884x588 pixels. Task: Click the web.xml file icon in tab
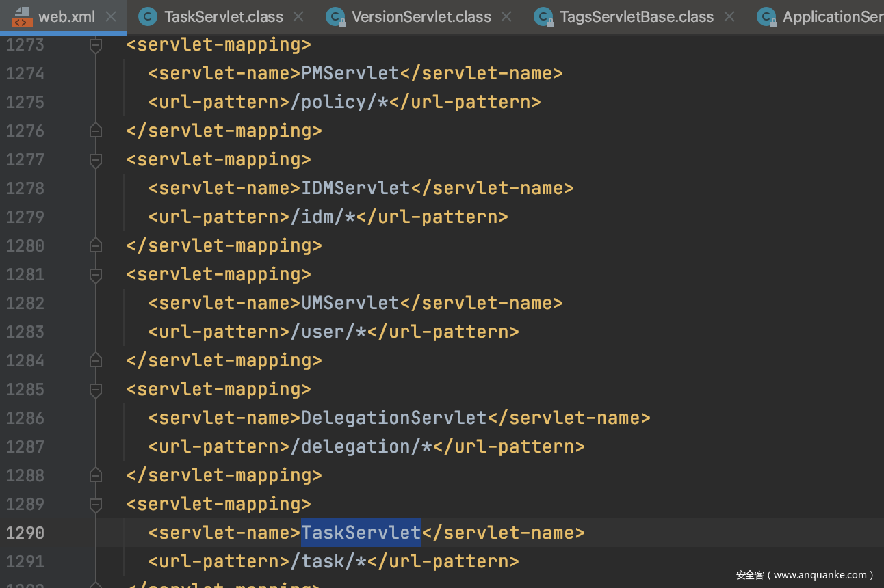(22, 16)
